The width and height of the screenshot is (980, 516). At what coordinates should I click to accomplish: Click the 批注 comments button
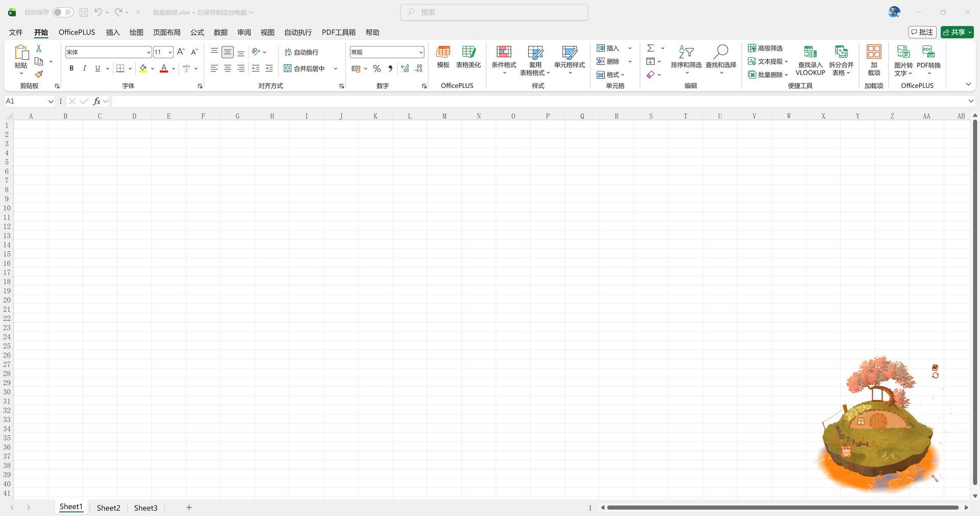point(922,32)
